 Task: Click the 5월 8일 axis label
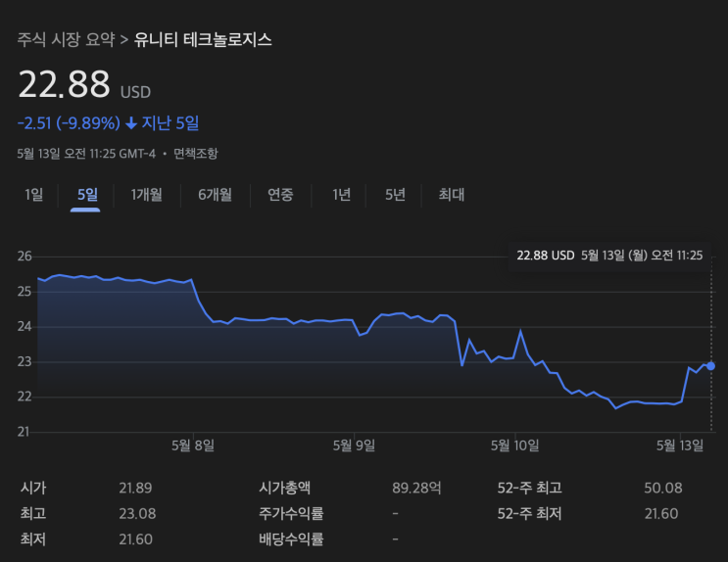(x=193, y=446)
